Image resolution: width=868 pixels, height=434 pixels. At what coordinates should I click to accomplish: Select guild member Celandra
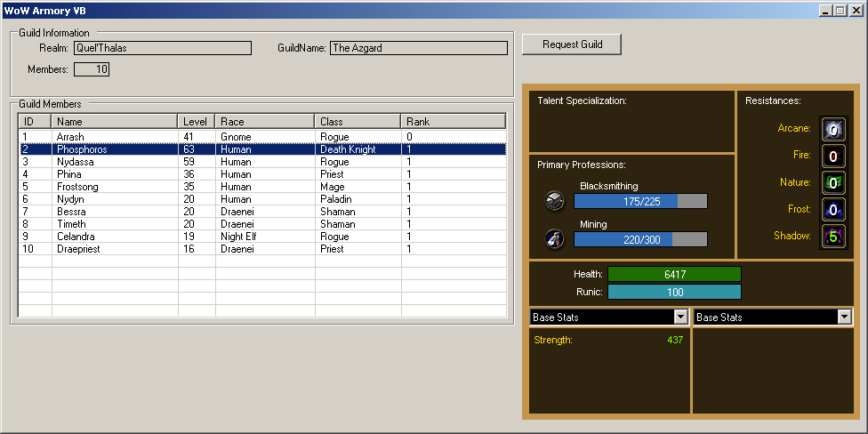(263, 237)
